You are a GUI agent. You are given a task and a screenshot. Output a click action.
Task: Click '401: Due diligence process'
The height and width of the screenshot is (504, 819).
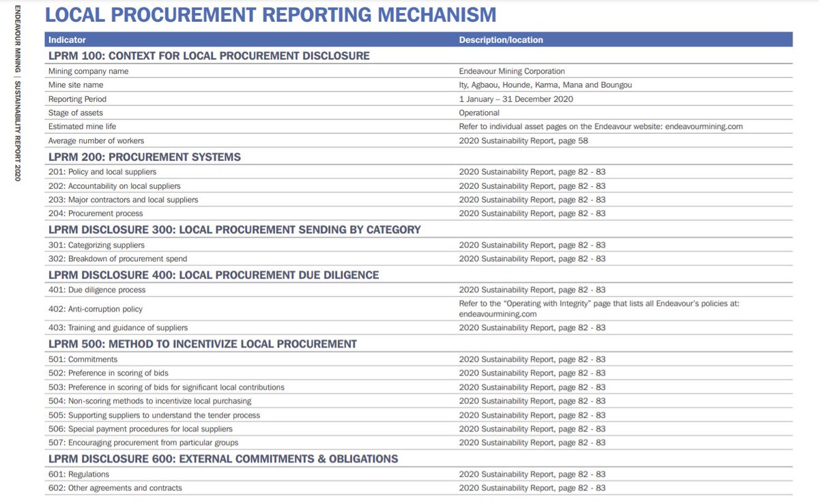[x=97, y=290]
